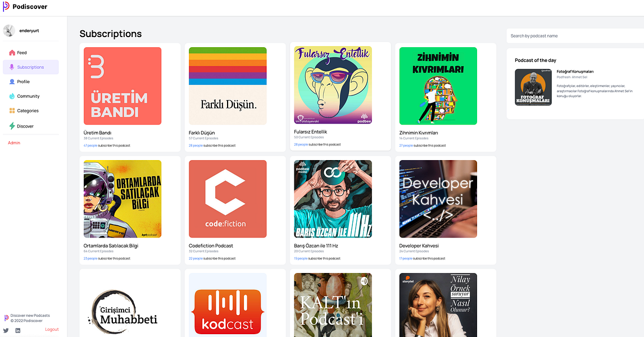Click 'Podfresh- Ahmet Sel' author text

(x=572, y=77)
